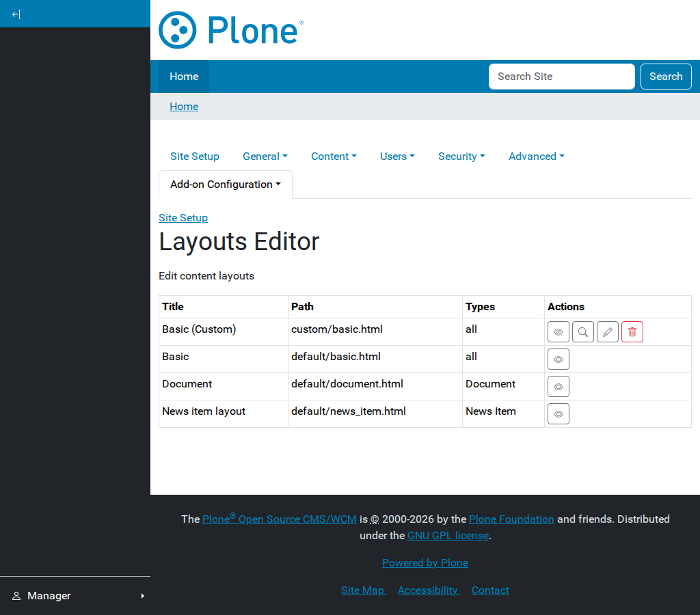Toggle visibility of the Document layout
Screen dimensions: 700x615
[x=558, y=387]
